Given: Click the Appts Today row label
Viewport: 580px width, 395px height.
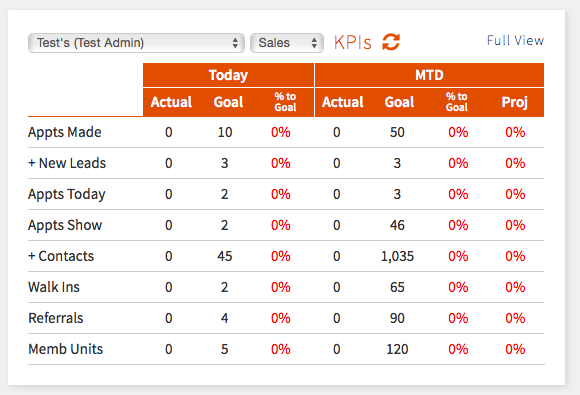Looking at the screenshot, I should pos(67,194).
